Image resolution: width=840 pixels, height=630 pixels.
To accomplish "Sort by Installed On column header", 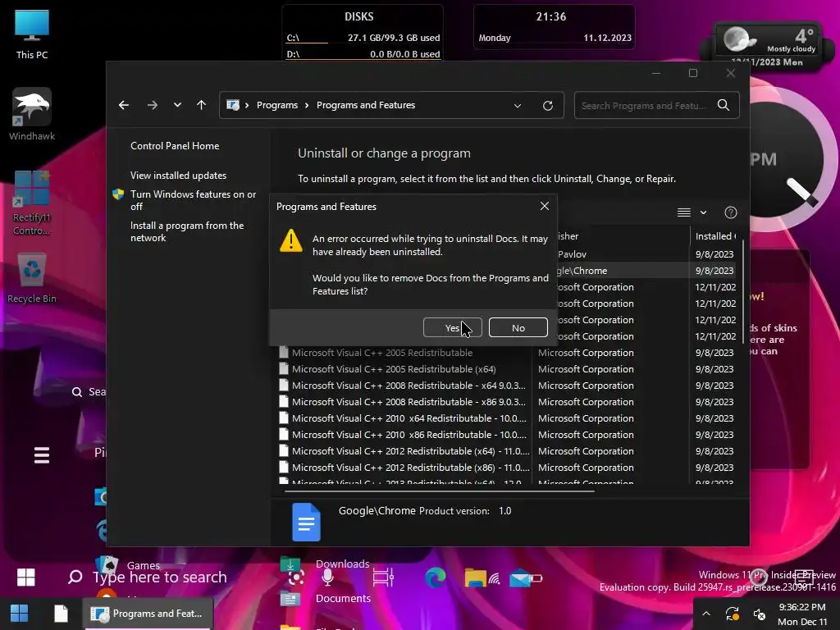I will point(715,235).
